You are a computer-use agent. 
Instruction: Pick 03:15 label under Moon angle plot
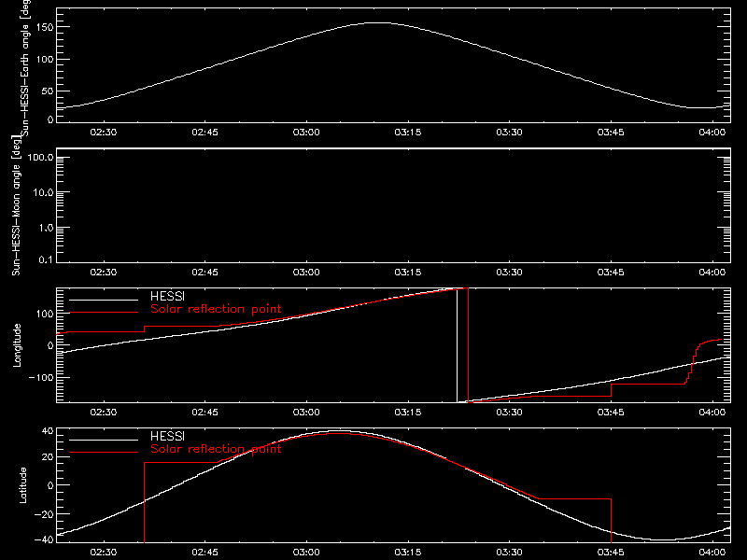click(x=408, y=272)
